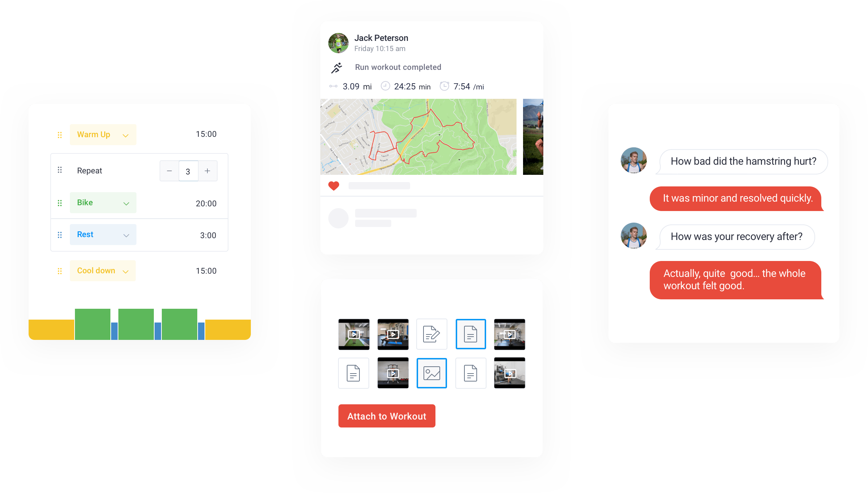Viewport: 868px width, 493px height.
Task: Select the drag handle for Cool Down
Action: pos(60,271)
